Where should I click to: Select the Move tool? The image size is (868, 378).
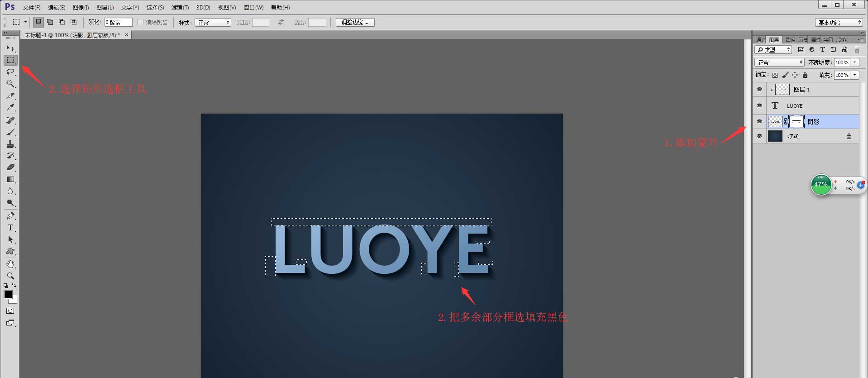(x=10, y=48)
